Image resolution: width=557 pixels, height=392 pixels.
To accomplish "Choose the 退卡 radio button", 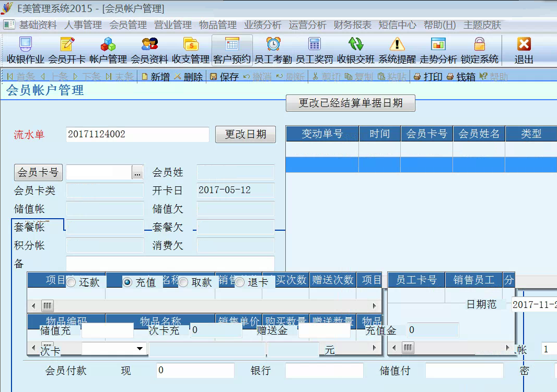I will click(240, 282).
